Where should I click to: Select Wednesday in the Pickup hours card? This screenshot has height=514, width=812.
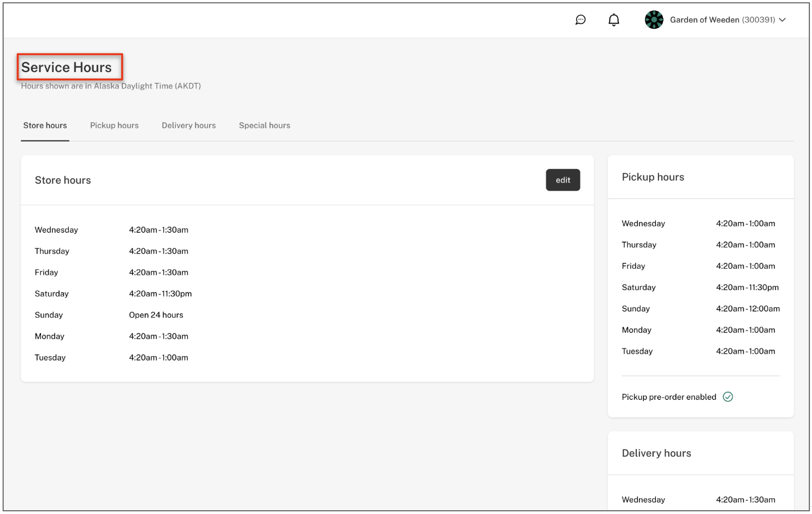click(x=643, y=223)
